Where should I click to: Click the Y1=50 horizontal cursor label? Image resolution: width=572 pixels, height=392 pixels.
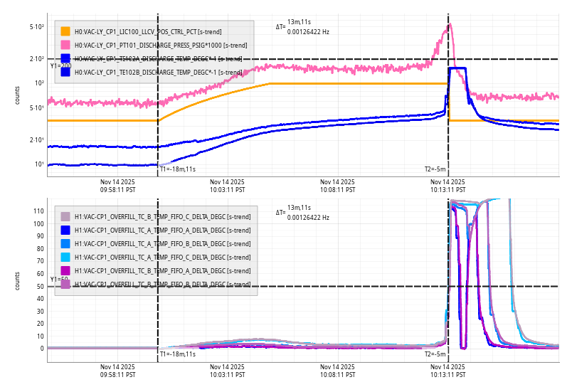tap(58, 280)
